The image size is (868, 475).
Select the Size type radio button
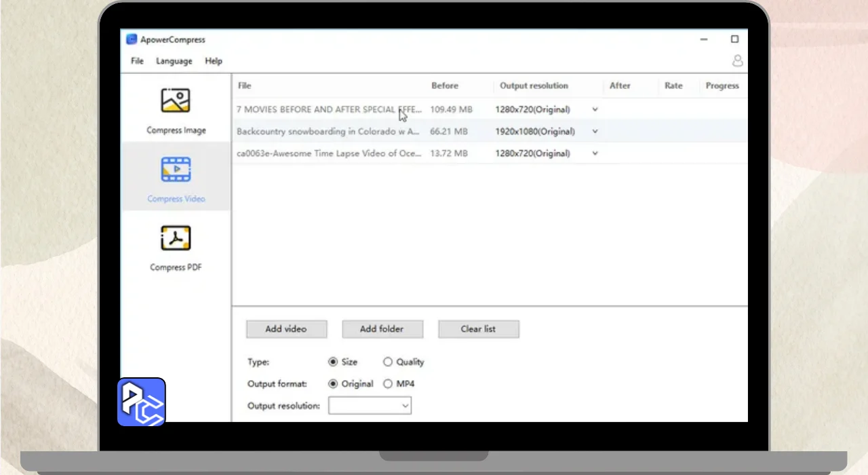pos(333,362)
